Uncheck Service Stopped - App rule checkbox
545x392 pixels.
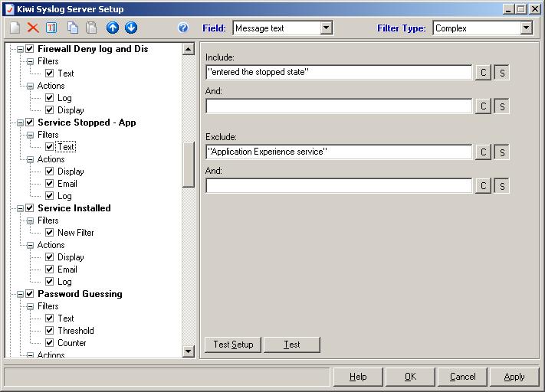[30, 122]
